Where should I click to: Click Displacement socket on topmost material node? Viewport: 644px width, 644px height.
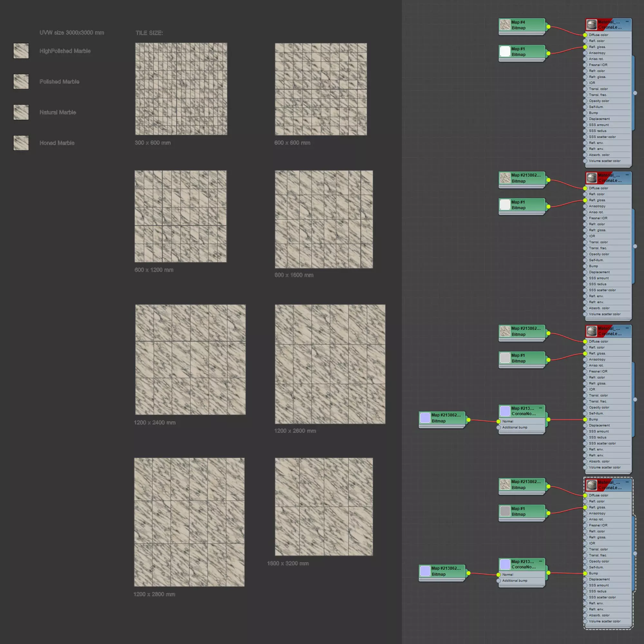(x=585, y=119)
